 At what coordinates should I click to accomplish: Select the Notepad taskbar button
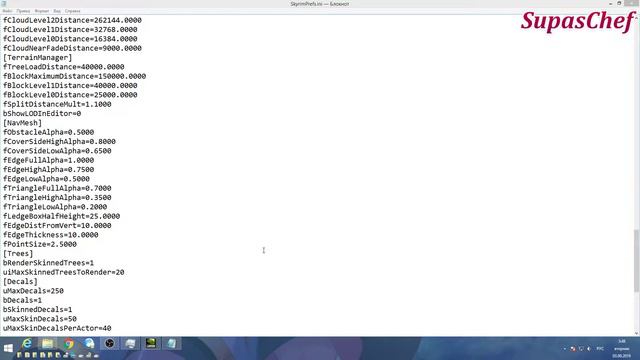[x=172, y=344]
